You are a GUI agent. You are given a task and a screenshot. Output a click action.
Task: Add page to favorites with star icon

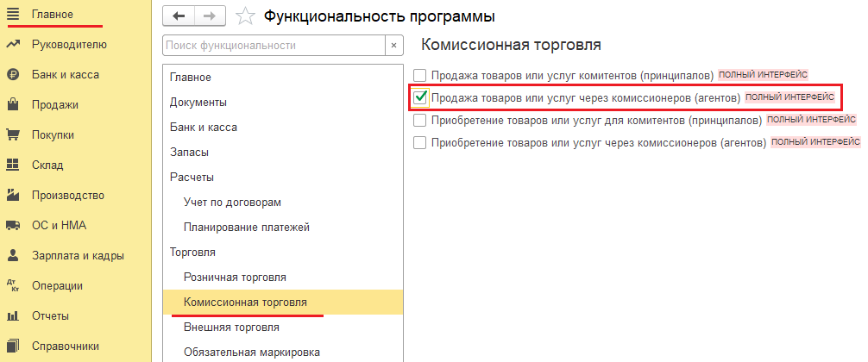coord(246,16)
